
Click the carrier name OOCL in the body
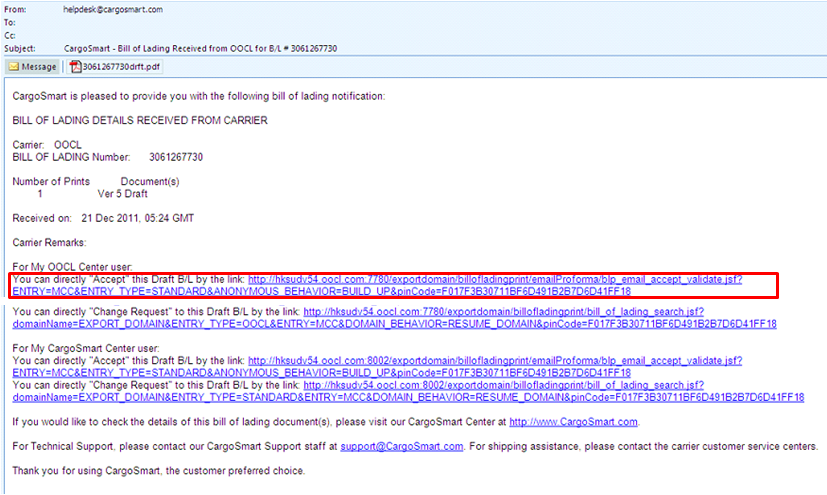coord(67,145)
